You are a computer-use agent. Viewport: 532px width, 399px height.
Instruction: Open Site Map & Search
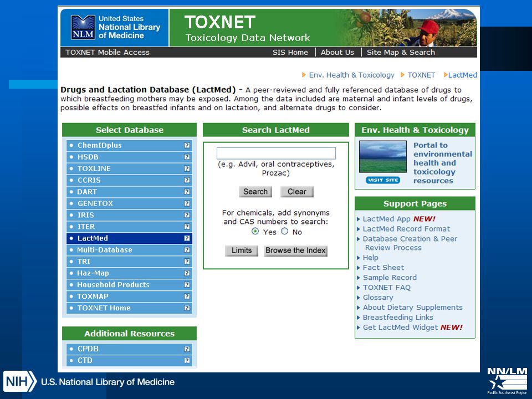[x=401, y=52]
